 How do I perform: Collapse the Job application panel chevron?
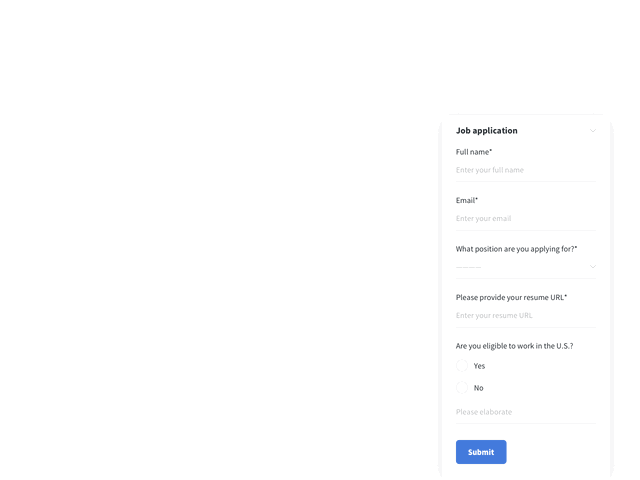(593, 131)
